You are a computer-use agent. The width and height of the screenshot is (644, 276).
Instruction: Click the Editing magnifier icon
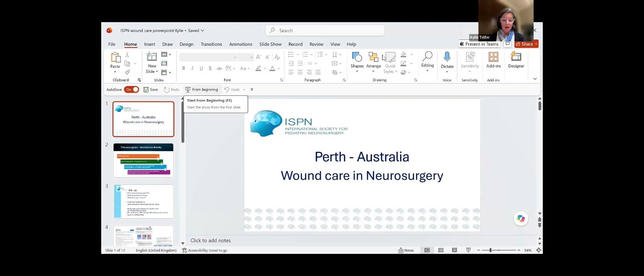click(427, 57)
